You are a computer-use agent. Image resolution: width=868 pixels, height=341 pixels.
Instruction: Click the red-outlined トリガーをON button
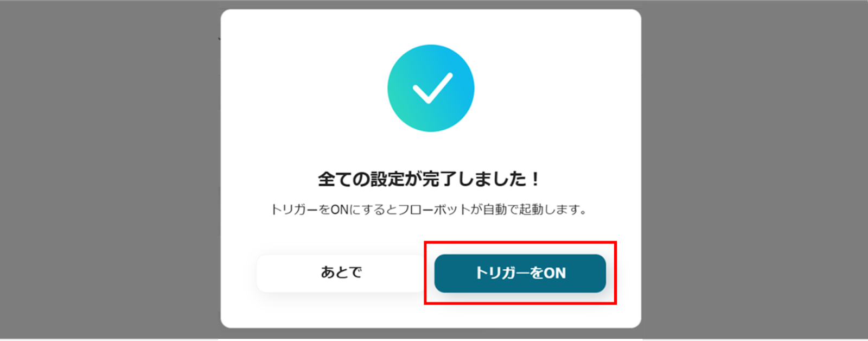click(520, 273)
